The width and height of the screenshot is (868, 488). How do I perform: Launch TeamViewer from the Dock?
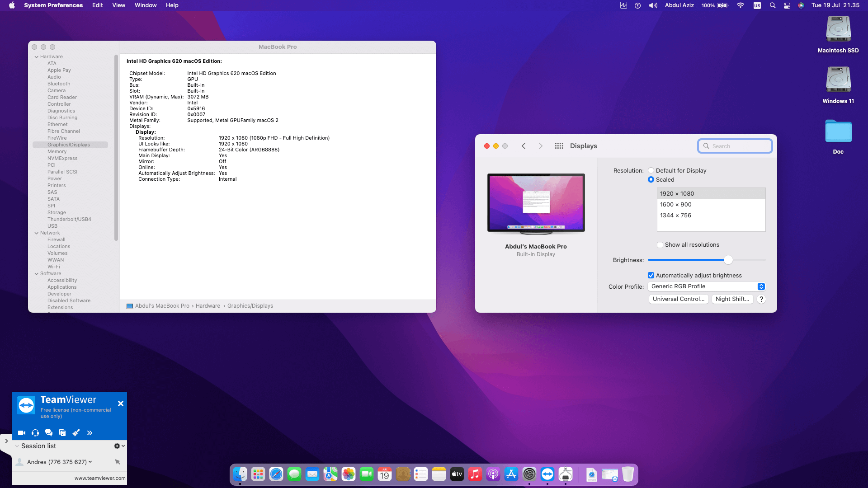click(547, 474)
